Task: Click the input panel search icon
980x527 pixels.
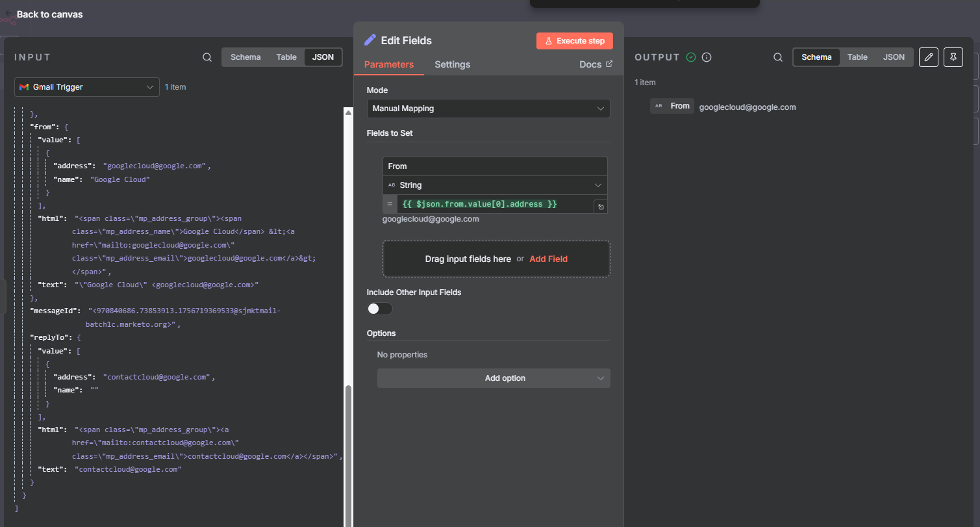Action: point(207,57)
